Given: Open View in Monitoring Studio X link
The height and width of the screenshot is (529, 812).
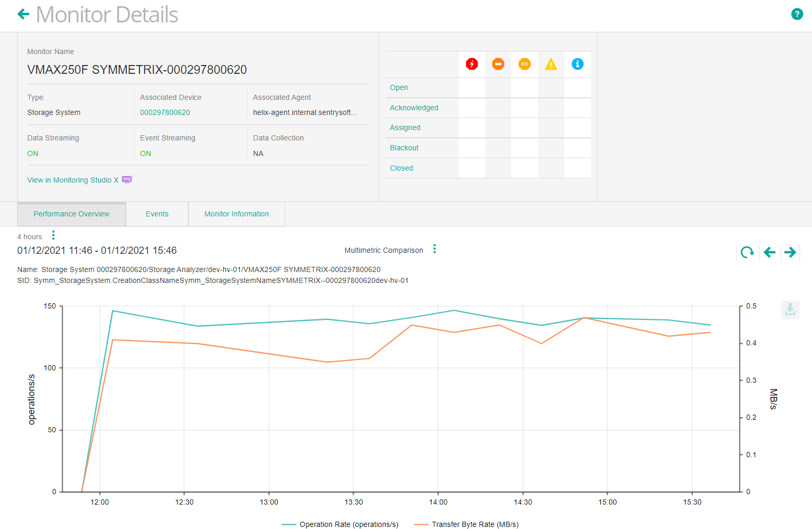Looking at the screenshot, I should (x=73, y=180).
